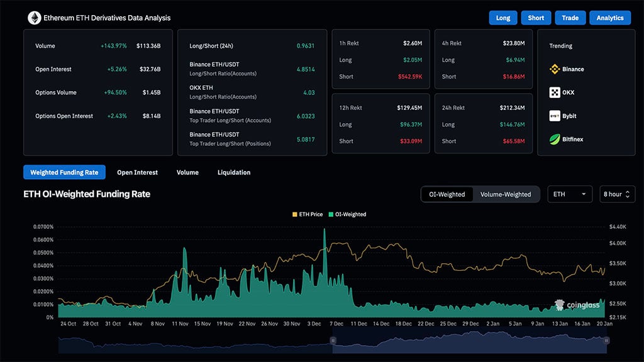Select the OI-Weighted toggle option
The width and height of the screenshot is (644, 362).
447,194
